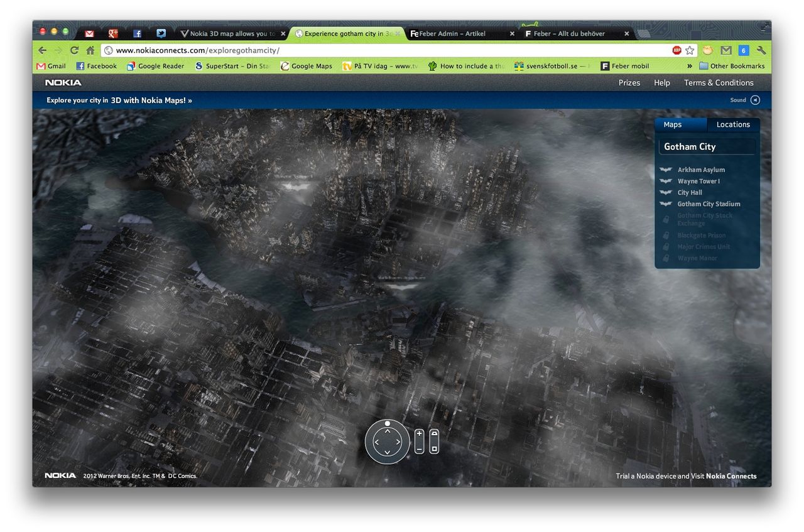Click the zoom-in plus control
Screen dimensions: 804x532
420,433
